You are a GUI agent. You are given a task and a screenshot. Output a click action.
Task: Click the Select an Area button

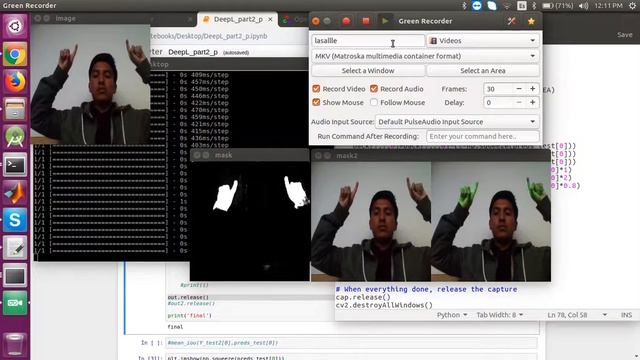(x=483, y=71)
